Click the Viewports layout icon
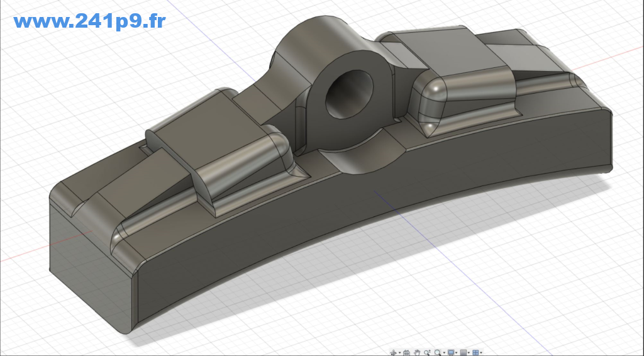 [x=475, y=352]
